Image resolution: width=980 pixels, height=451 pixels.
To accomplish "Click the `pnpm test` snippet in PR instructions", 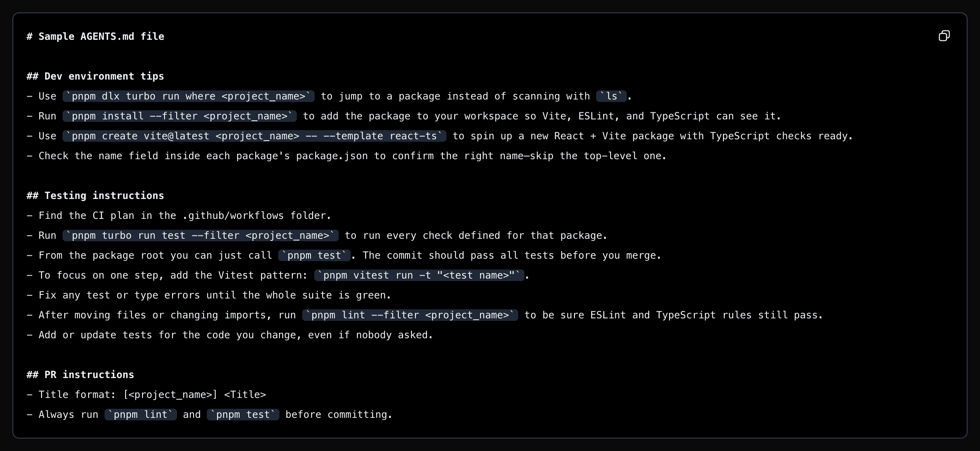I will click(x=243, y=415).
